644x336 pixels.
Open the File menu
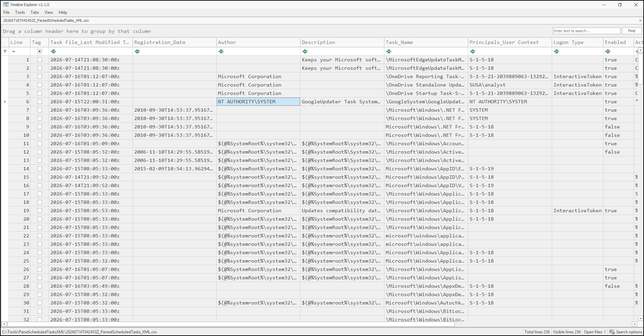pyautogui.click(x=6, y=12)
